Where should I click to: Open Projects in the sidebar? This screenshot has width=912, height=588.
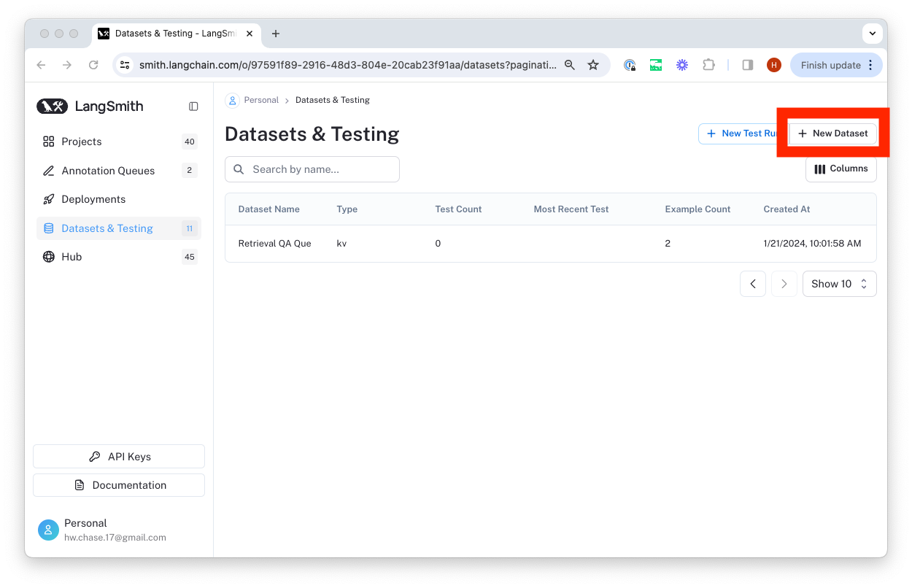point(119,142)
